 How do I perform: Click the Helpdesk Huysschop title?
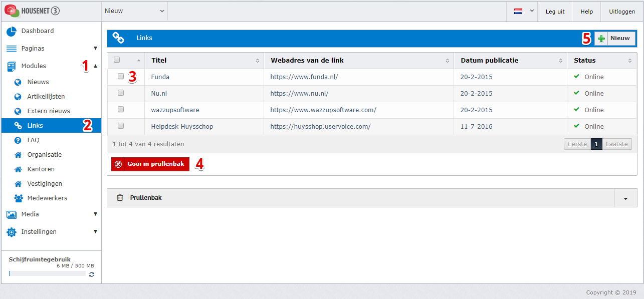pos(182,127)
